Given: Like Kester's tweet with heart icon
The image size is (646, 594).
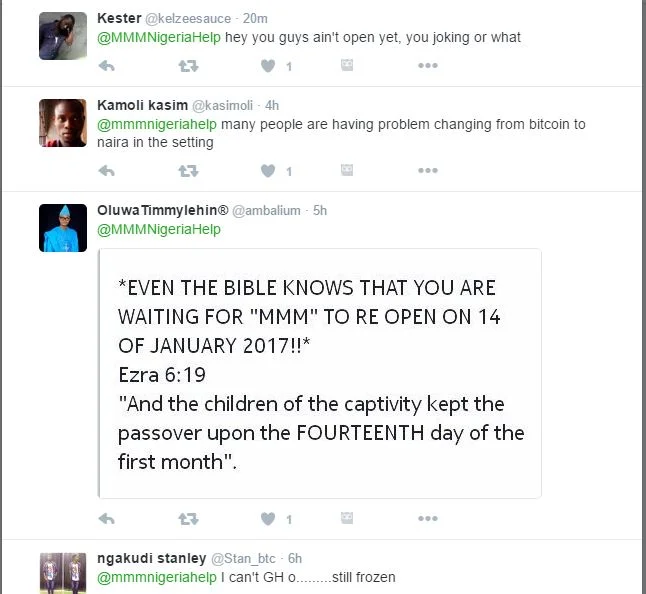Looking at the screenshot, I should click(x=268, y=66).
